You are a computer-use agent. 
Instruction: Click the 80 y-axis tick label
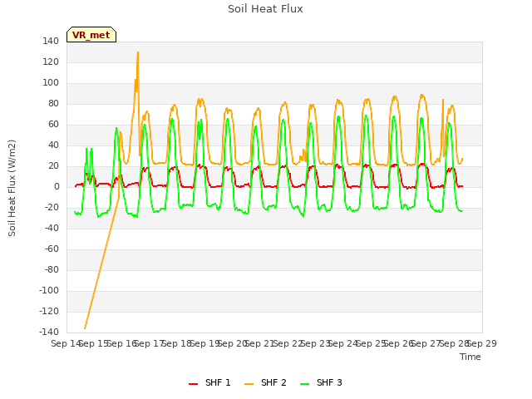point(53,103)
